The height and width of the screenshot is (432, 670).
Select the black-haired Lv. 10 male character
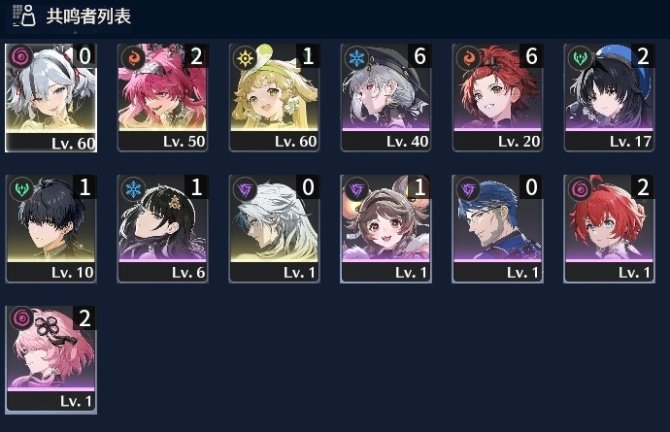tap(51, 229)
